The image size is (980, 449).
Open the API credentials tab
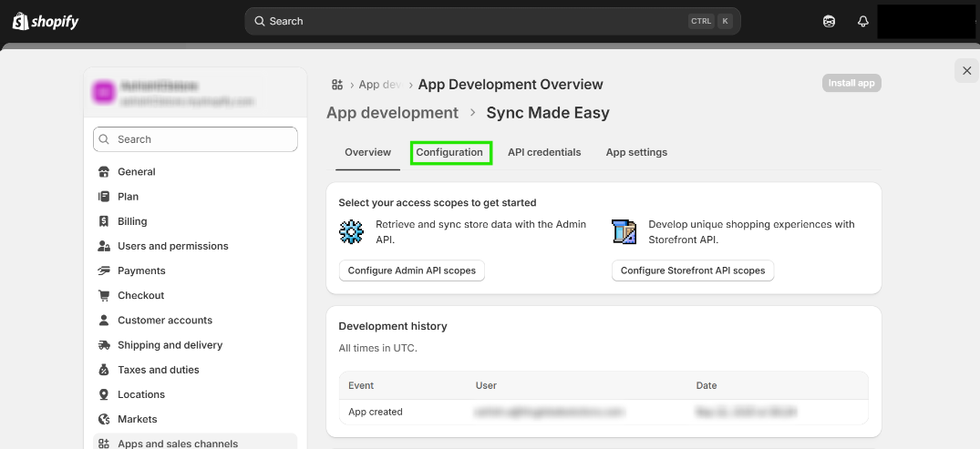tap(544, 152)
